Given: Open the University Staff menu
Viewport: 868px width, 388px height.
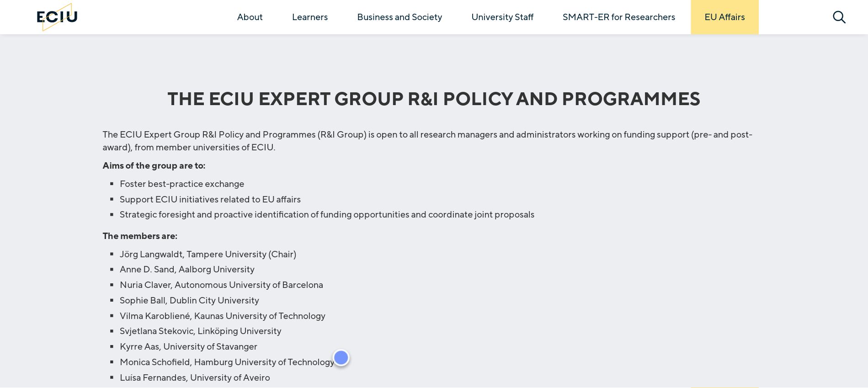Looking at the screenshot, I should [502, 17].
